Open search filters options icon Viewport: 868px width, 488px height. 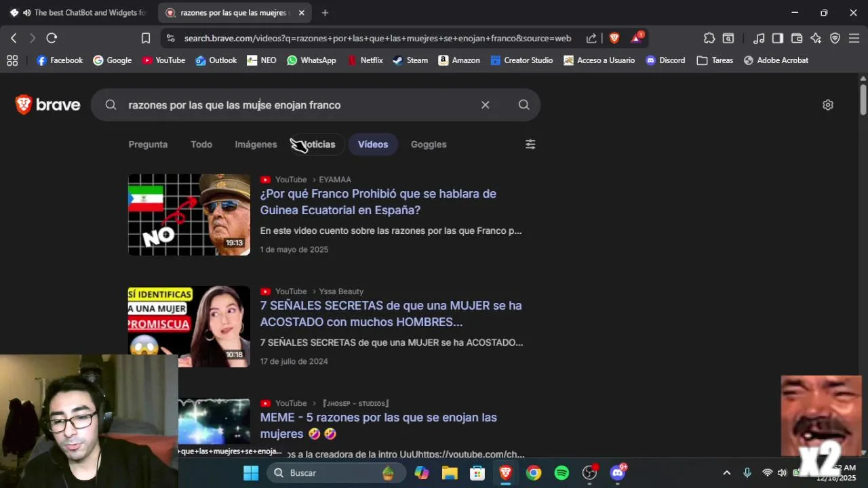point(530,144)
